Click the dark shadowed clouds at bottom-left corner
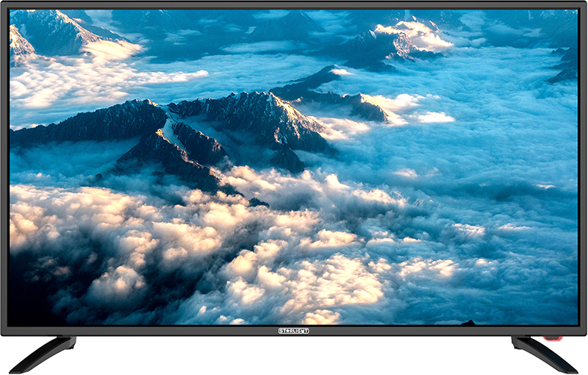This screenshot has height=375, width=588. point(44,294)
